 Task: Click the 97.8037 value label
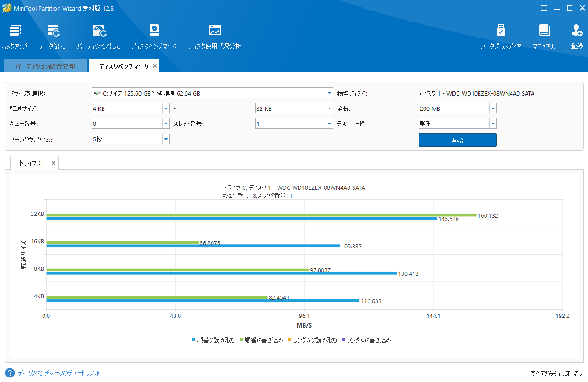320,270
